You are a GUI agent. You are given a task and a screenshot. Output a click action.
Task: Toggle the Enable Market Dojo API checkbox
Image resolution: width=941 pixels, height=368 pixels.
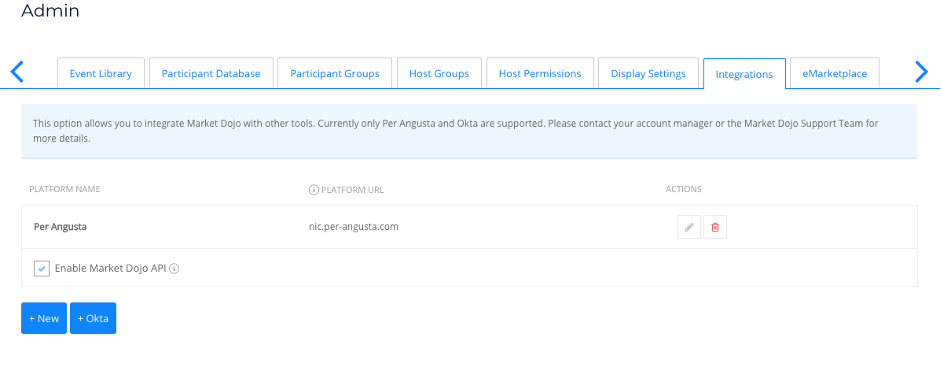coord(41,268)
